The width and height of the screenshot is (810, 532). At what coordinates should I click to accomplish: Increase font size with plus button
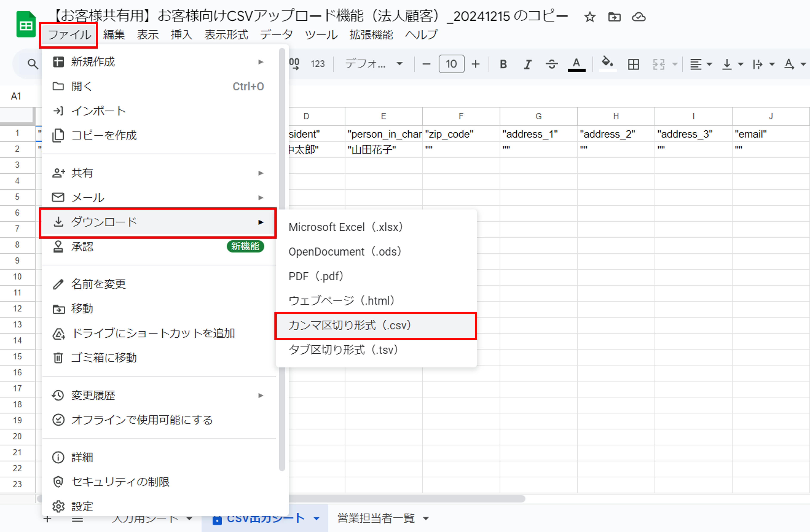click(x=476, y=64)
